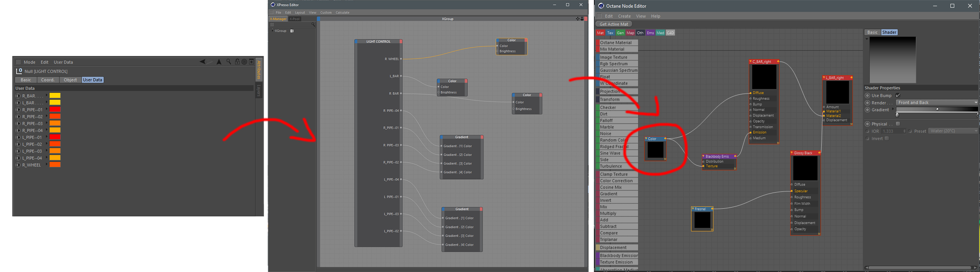Switch to the Object tab
980x272 pixels.
(70, 80)
